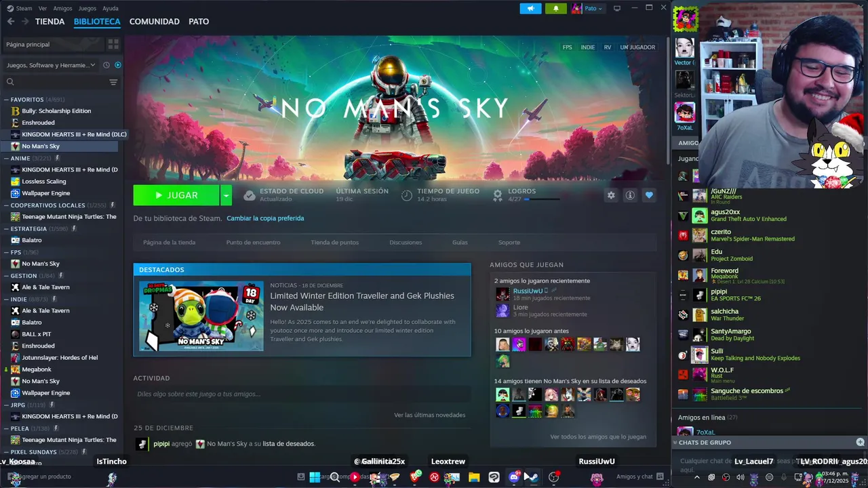Open the Ayuda menu

(x=110, y=8)
